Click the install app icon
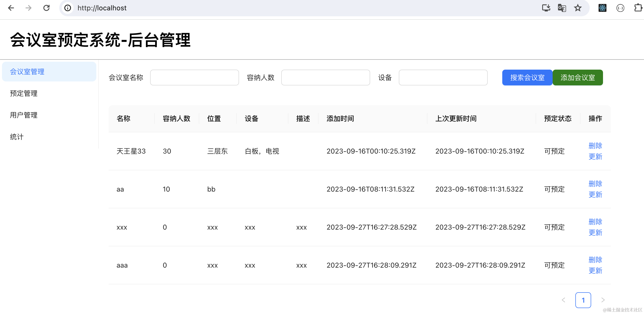 [x=546, y=8]
